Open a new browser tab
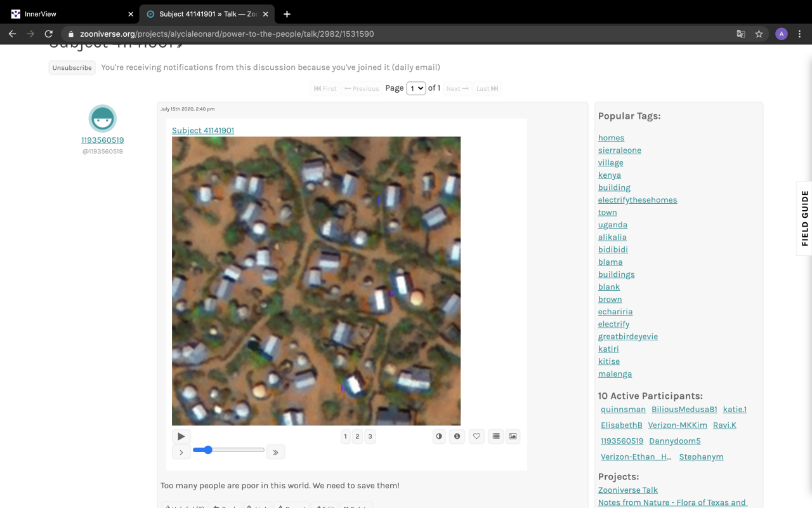This screenshot has width=812, height=508. [287, 14]
